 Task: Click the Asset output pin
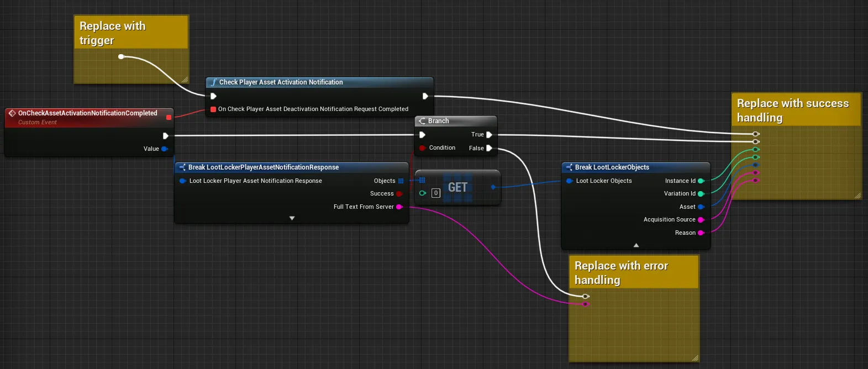pos(701,207)
